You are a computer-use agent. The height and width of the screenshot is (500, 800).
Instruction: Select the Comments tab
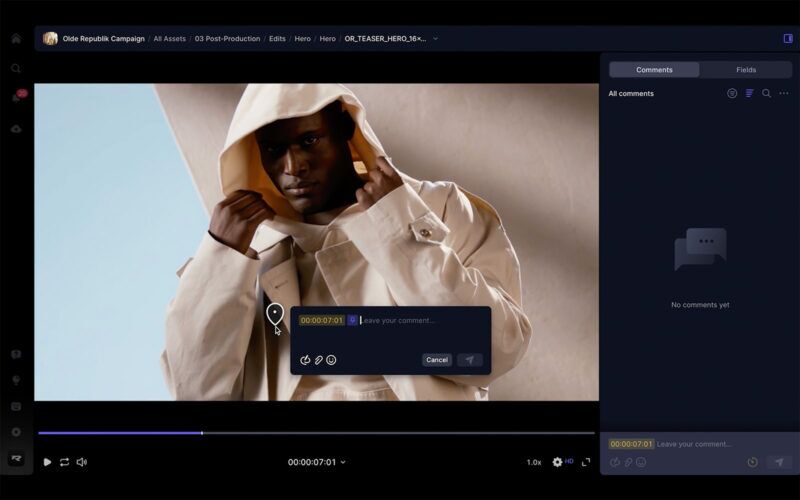tap(654, 70)
